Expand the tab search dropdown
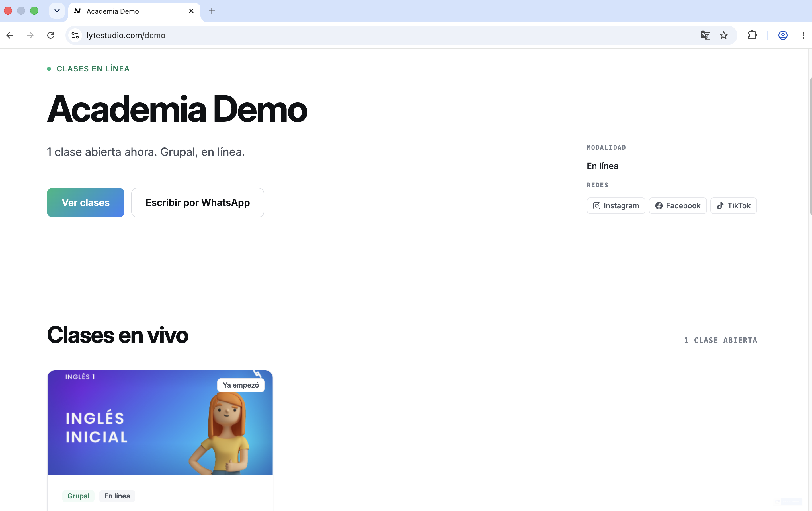The height and width of the screenshot is (511, 812). 57,11
